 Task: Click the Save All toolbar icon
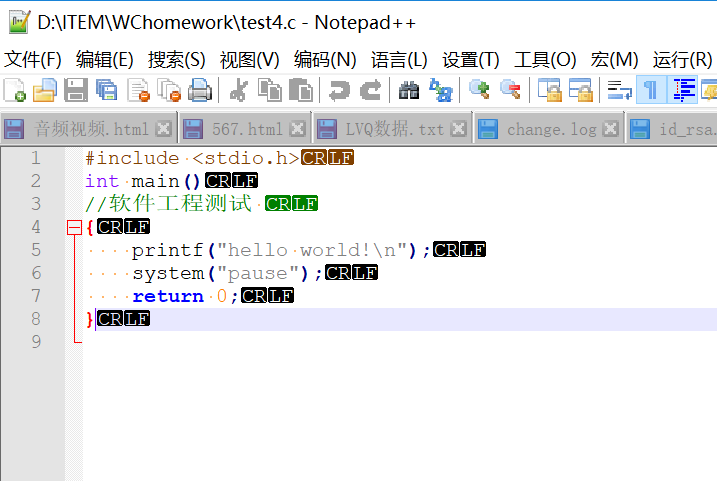click(107, 90)
